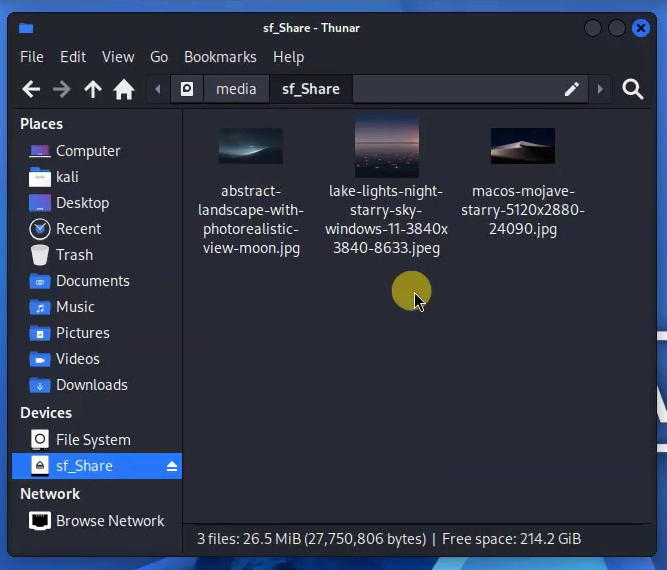Click the Browse Network monitor icon

click(40, 521)
